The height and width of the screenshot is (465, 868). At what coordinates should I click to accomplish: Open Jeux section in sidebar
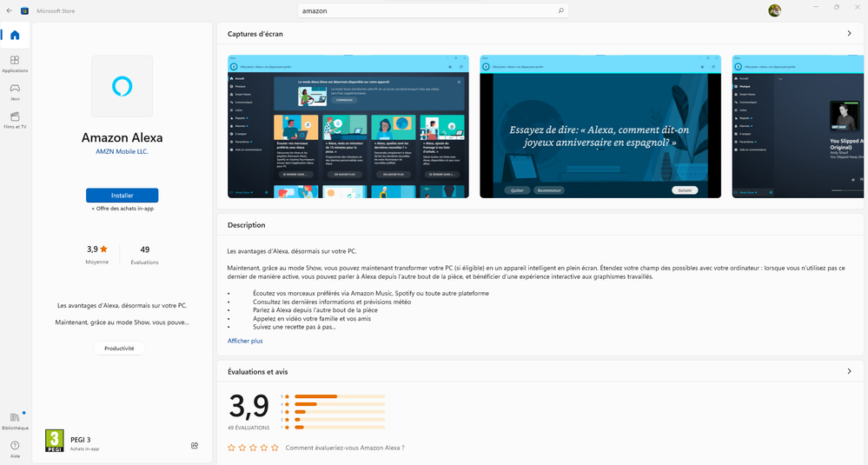click(15, 92)
